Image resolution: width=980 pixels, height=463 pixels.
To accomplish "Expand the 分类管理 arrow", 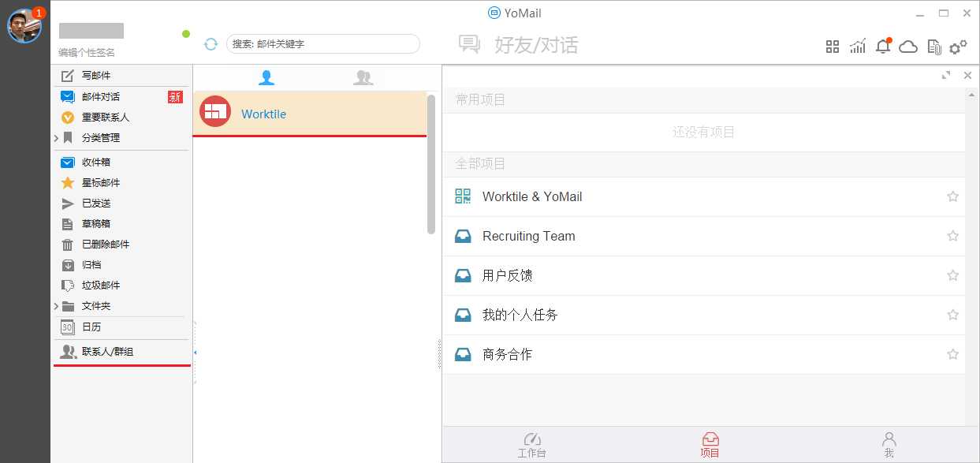I will coord(56,138).
